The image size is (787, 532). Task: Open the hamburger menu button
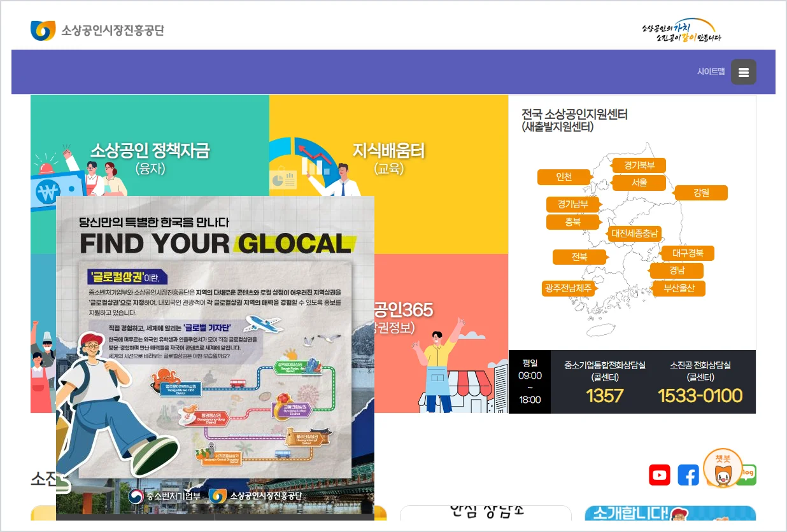click(x=743, y=72)
